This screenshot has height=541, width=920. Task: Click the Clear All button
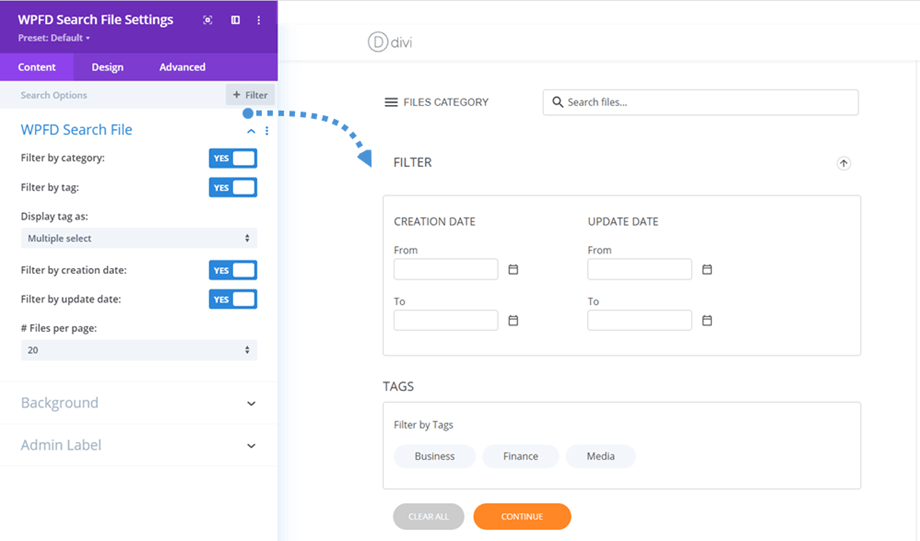pos(428,516)
